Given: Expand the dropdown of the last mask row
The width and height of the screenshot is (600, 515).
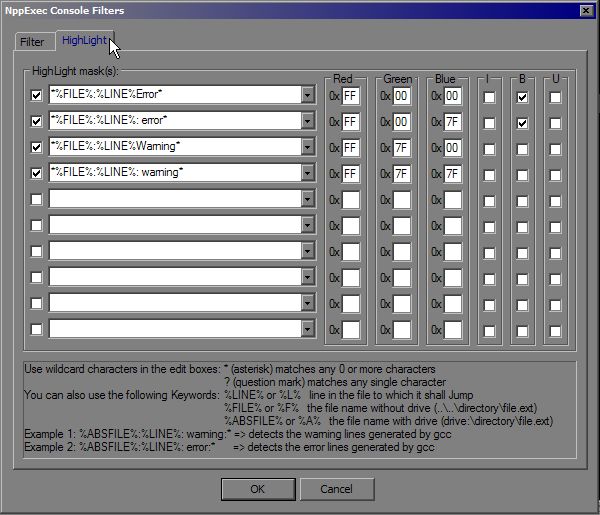Looking at the screenshot, I should point(308,329).
